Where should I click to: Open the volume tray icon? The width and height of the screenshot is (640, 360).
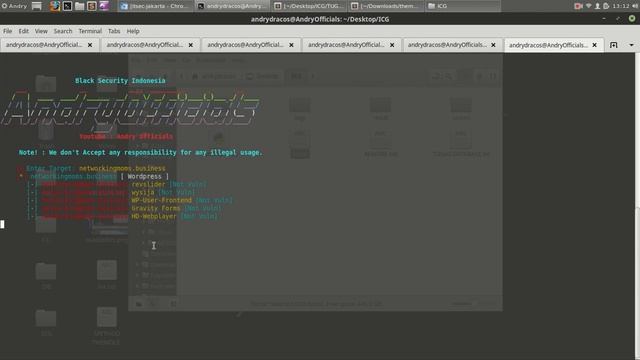(635, 6)
